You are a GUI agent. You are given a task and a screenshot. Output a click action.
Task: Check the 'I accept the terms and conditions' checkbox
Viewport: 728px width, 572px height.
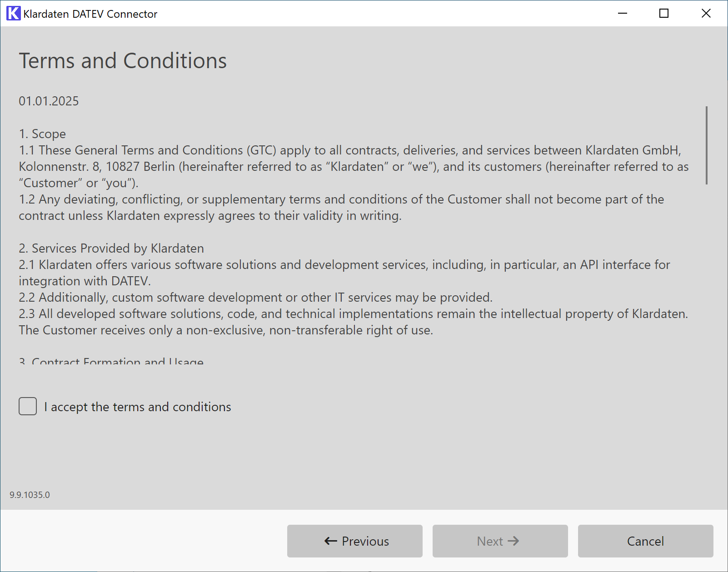27,406
